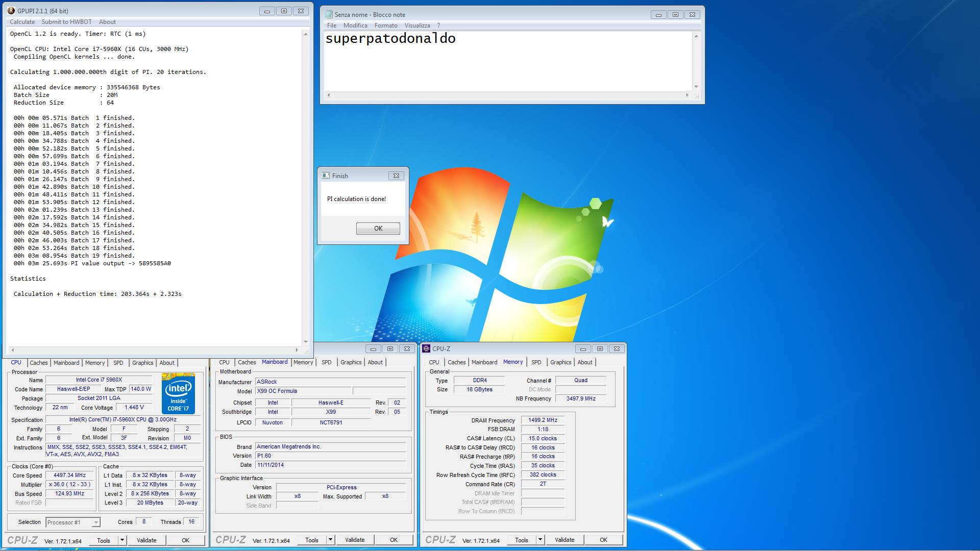Expand Tools dropdown arrow in CPU window
The height and width of the screenshot is (551, 980).
[122, 540]
